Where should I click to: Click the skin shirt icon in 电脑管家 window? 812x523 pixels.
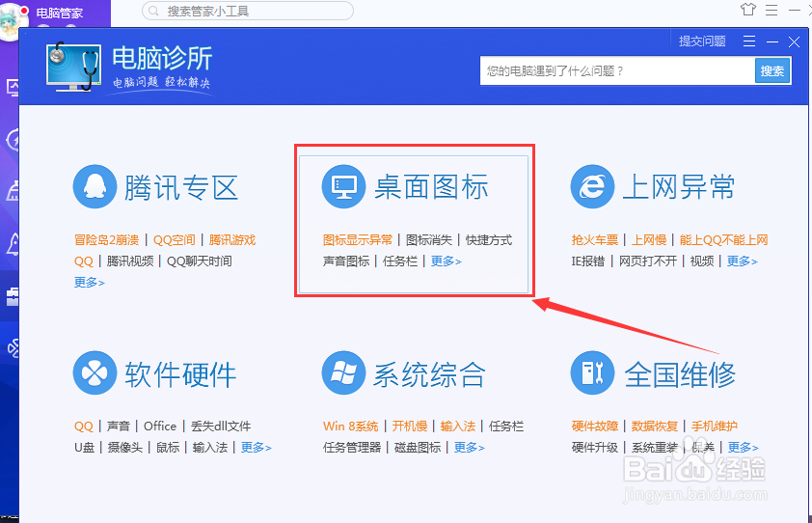747,10
